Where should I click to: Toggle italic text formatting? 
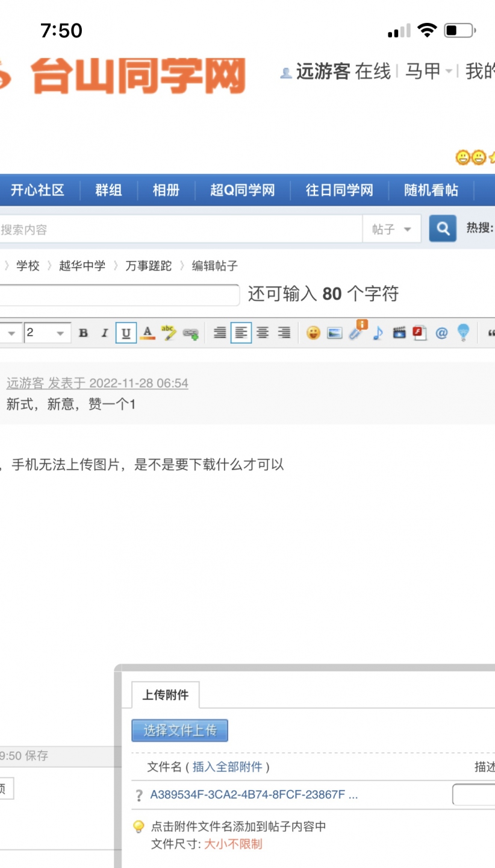pyautogui.click(x=104, y=333)
